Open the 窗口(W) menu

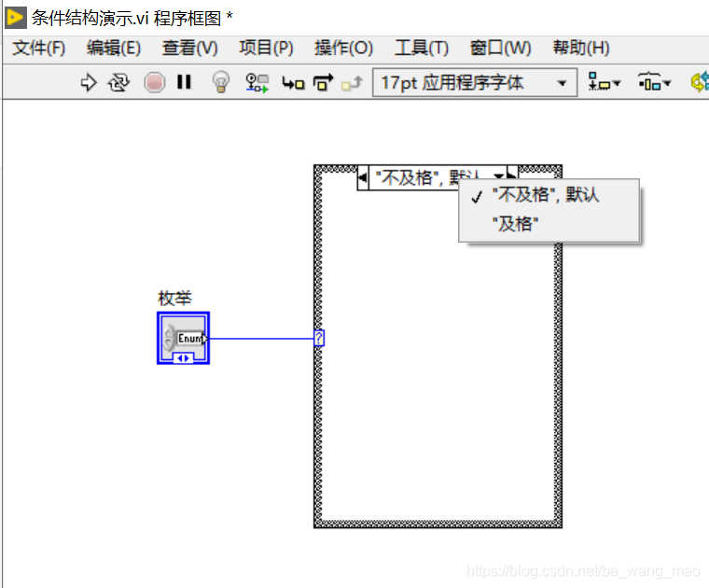pos(501,48)
